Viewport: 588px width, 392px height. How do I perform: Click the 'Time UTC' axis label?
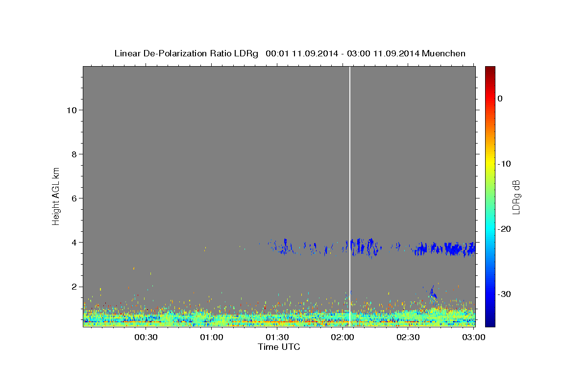click(x=279, y=347)
